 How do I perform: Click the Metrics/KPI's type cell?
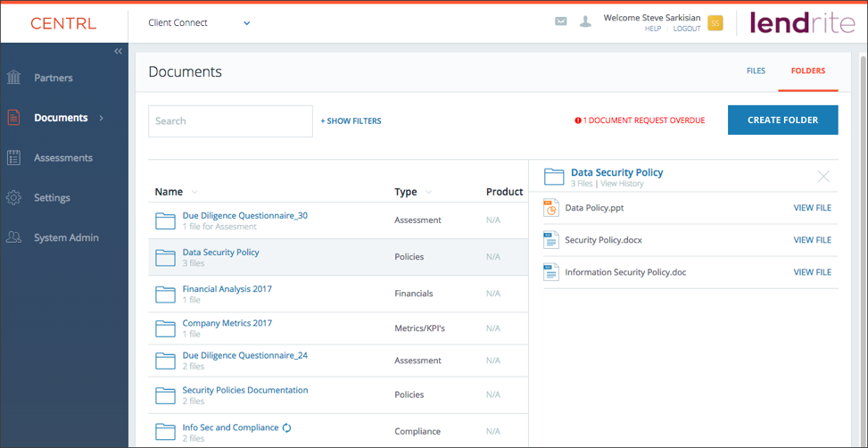(419, 328)
